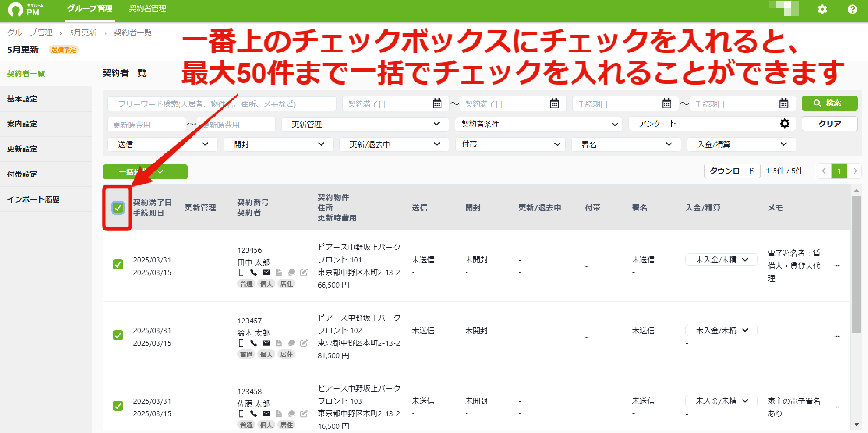Open the 署名 filter dropdown
The height and width of the screenshot is (433, 868).
point(626,144)
